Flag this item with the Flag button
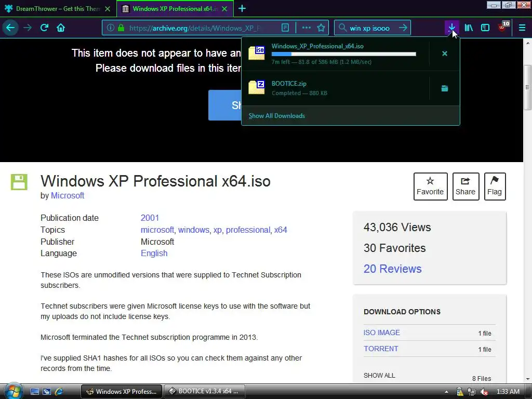The height and width of the screenshot is (399, 532). coord(495,187)
